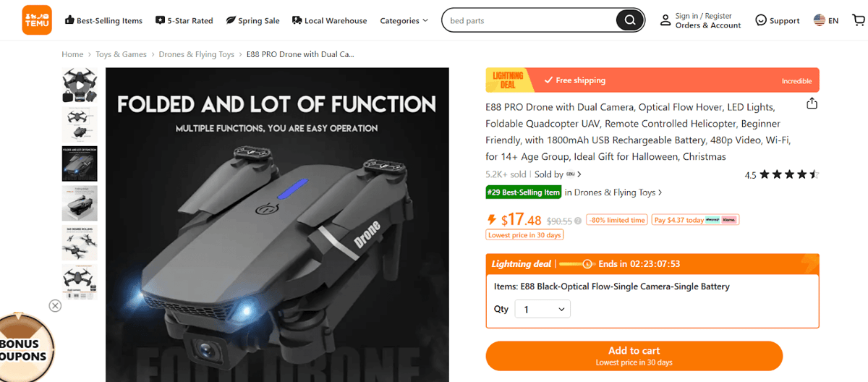
Task: Expand the Categories dropdown
Action: tap(404, 21)
